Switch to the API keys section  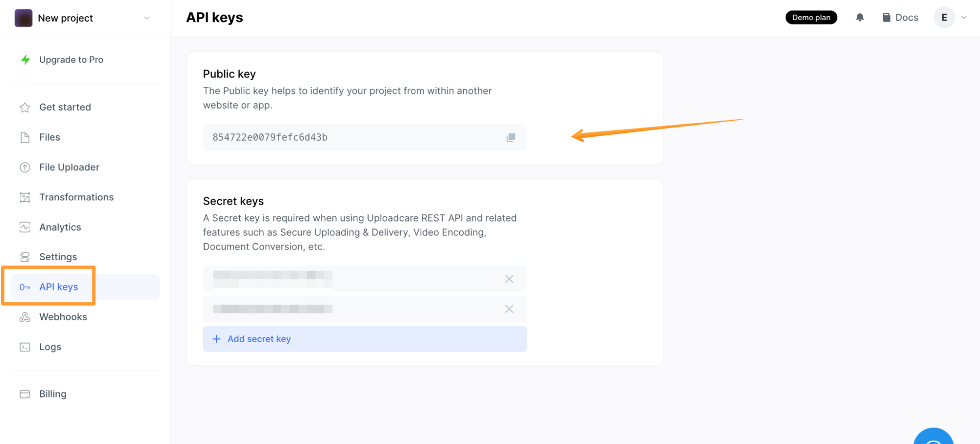(58, 287)
